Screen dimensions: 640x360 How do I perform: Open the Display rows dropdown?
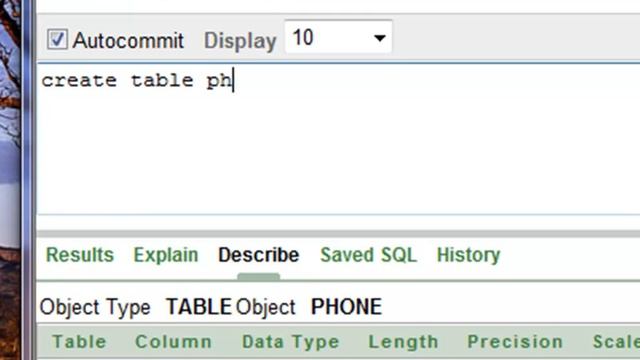338,37
